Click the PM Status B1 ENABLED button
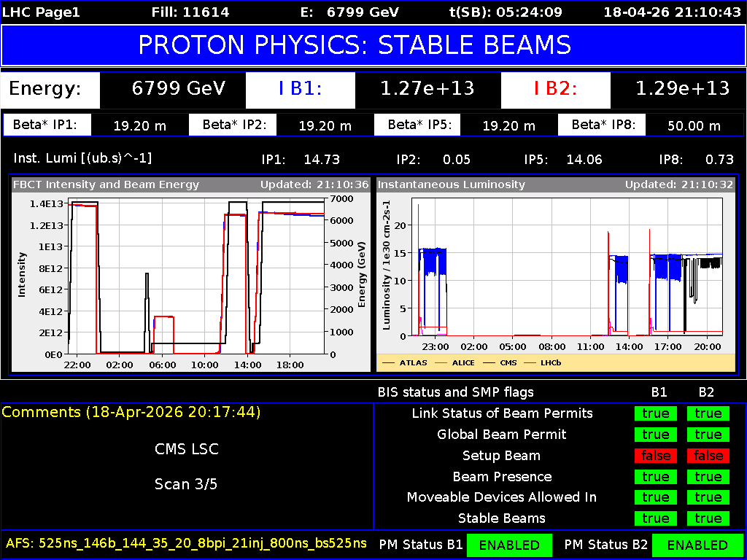 coord(509,545)
